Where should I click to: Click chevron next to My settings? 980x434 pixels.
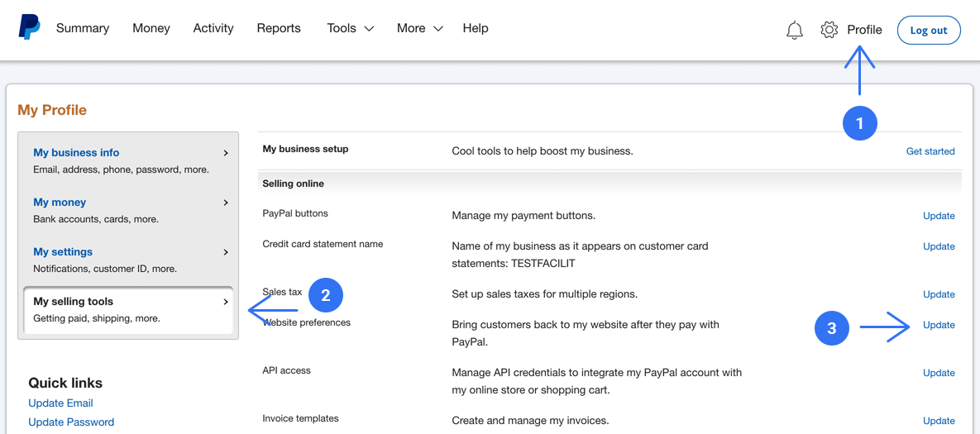point(226,252)
